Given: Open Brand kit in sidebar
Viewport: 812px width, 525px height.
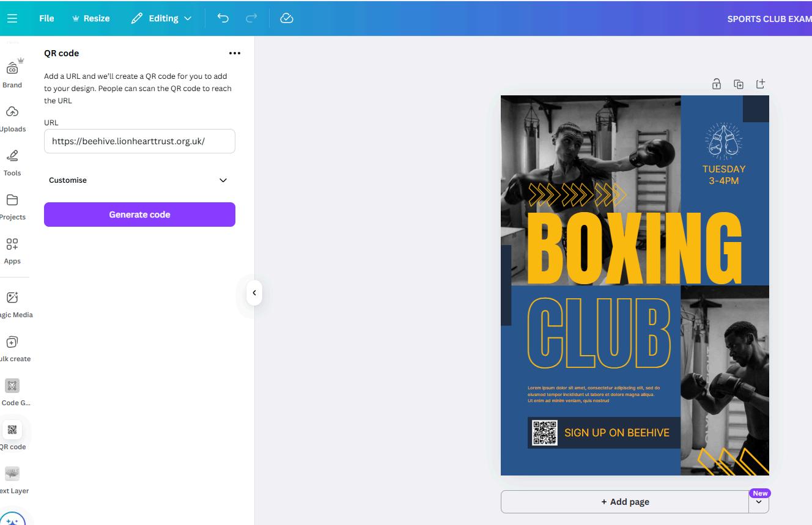Looking at the screenshot, I should click(x=12, y=73).
